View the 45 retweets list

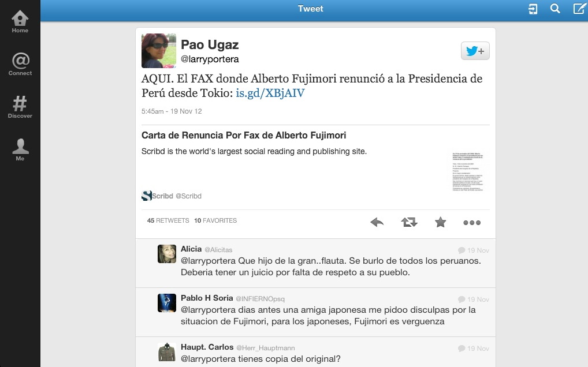coord(168,220)
